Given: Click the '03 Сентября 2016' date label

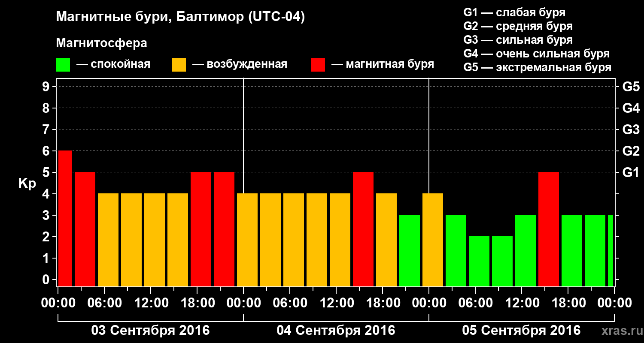Looking at the screenshot, I should (150, 331).
